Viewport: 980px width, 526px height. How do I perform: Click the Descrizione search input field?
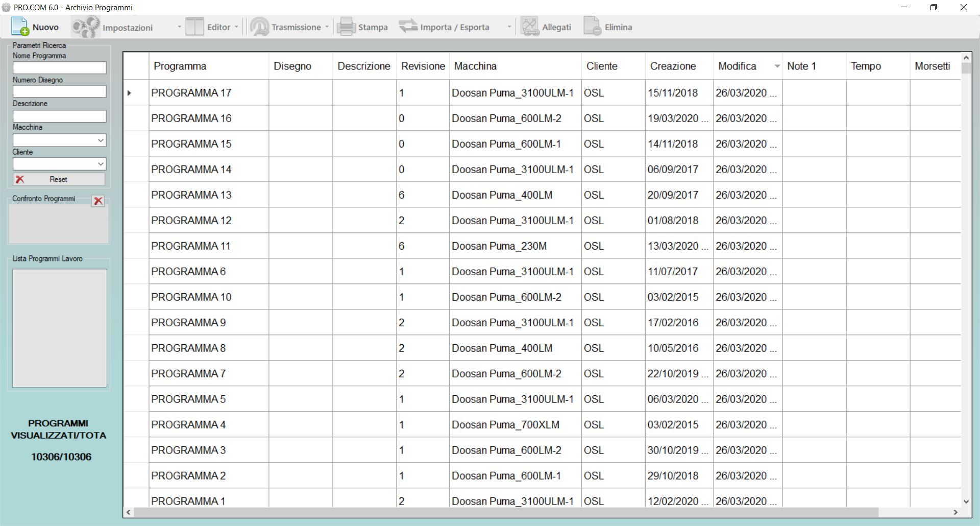(59, 116)
